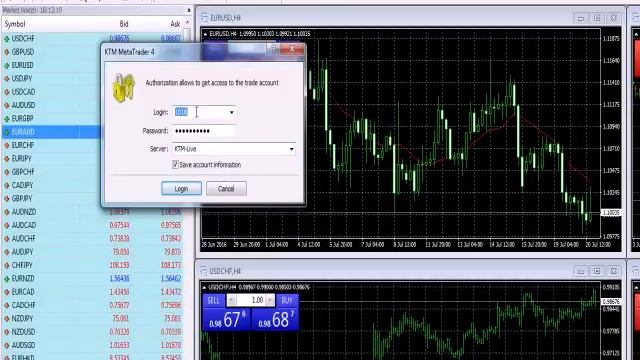
Task: Select CADJPY row in Market Watch
Action: (92, 185)
